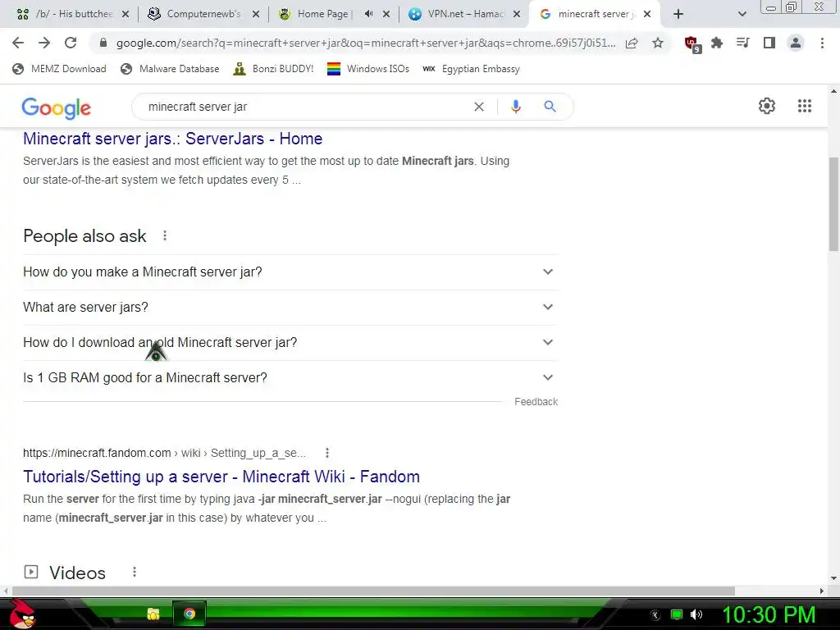Open the Windows ISOs bookmark

(368, 69)
